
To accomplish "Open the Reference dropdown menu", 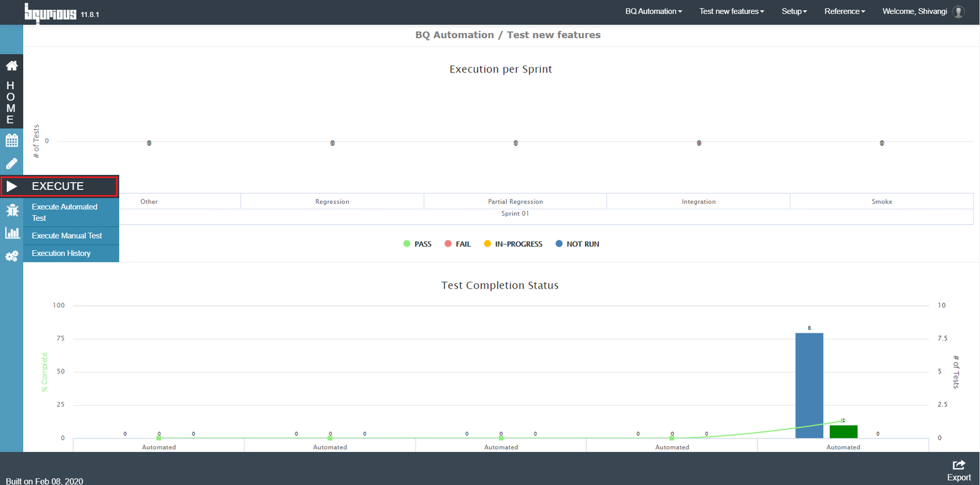I will tap(844, 12).
